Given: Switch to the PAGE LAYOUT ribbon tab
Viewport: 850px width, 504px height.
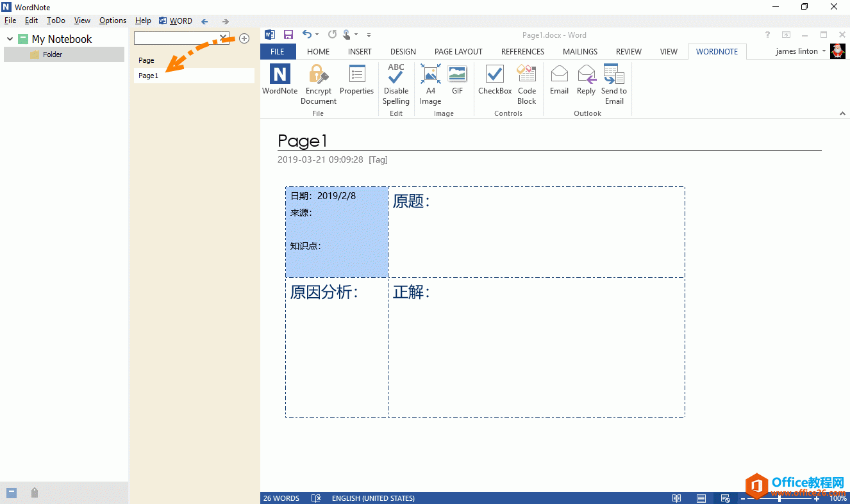Looking at the screenshot, I should (458, 51).
